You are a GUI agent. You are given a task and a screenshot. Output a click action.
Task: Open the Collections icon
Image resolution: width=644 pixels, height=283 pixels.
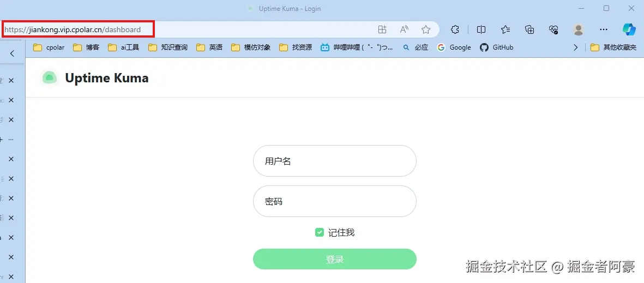click(x=530, y=29)
